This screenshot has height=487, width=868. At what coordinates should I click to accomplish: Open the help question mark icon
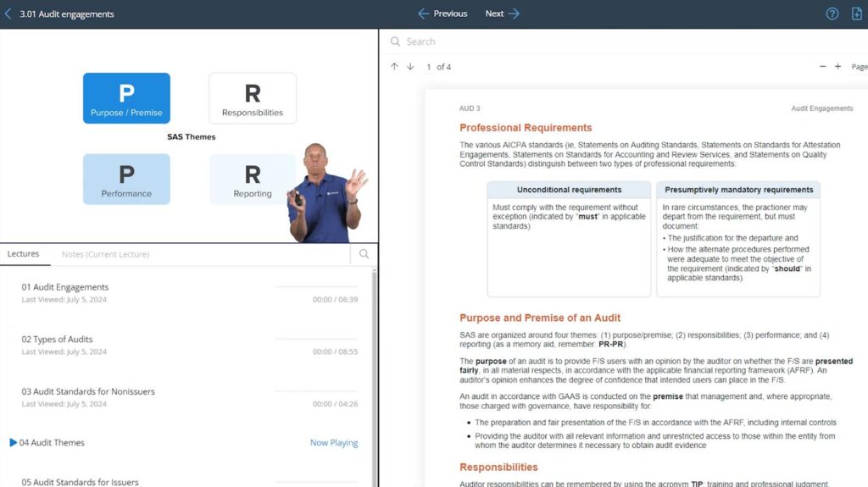pyautogui.click(x=832, y=14)
